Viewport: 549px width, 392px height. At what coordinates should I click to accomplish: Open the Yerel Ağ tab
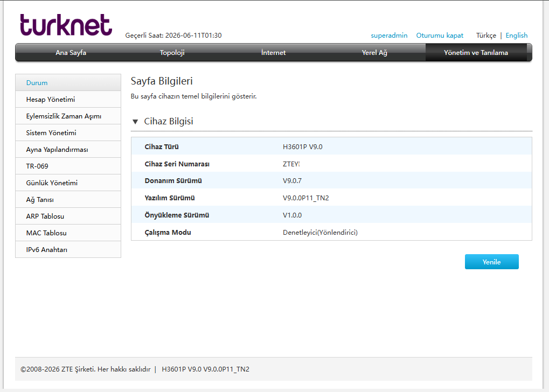click(374, 53)
